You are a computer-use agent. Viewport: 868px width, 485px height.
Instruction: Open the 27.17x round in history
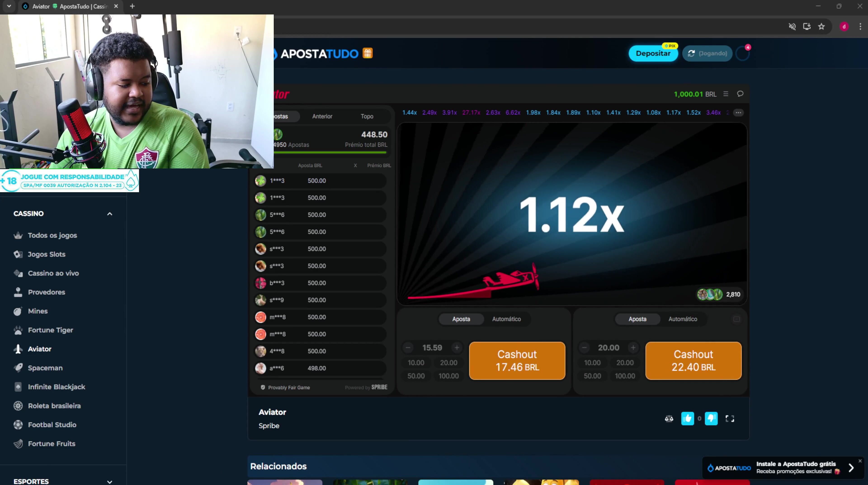point(471,113)
